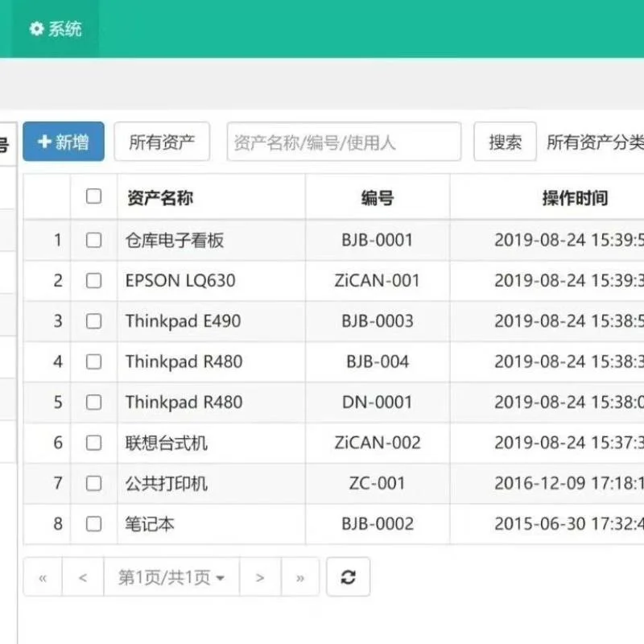Select the checkbox next to 公共打印机

click(94, 483)
